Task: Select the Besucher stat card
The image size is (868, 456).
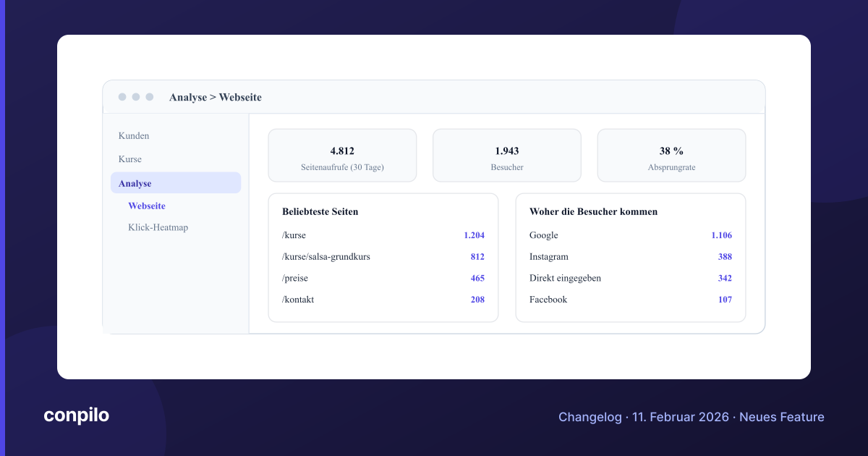Action: 507,156
